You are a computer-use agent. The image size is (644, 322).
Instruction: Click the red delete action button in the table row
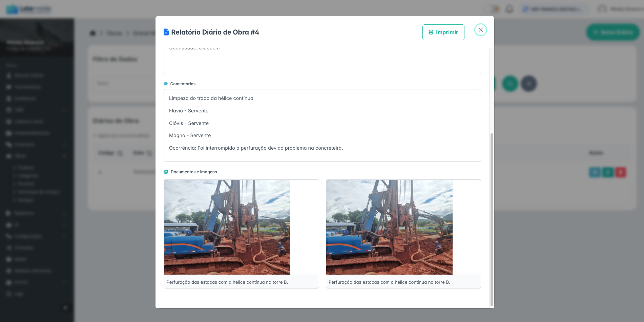click(x=621, y=172)
